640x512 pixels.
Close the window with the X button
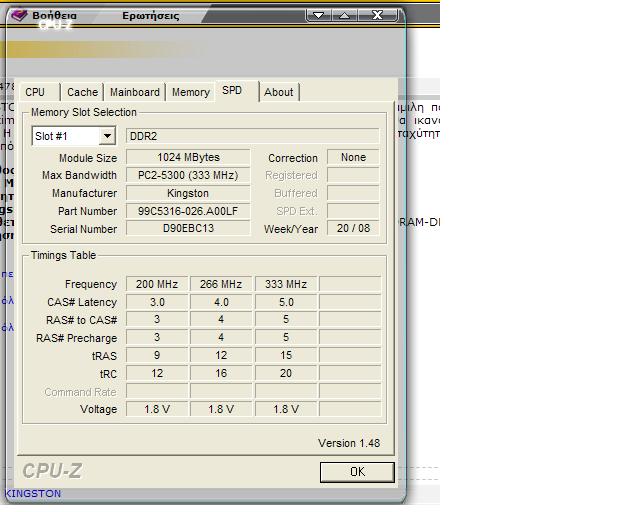point(378,16)
